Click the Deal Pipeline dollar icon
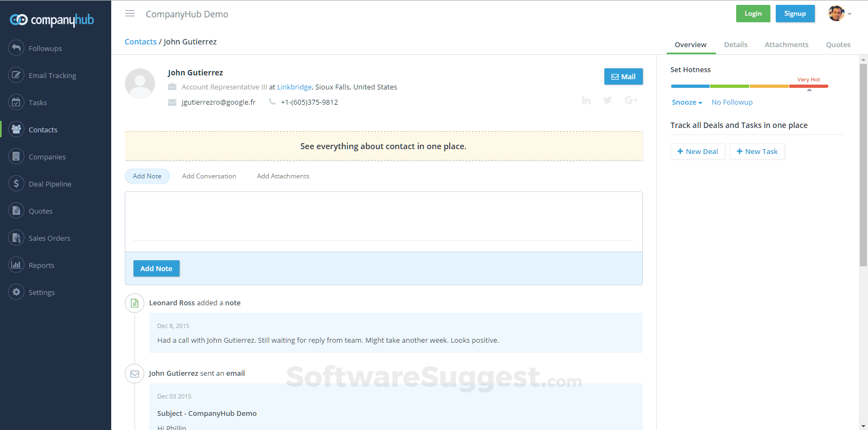The width and height of the screenshot is (868, 430). [x=16, y=183]
